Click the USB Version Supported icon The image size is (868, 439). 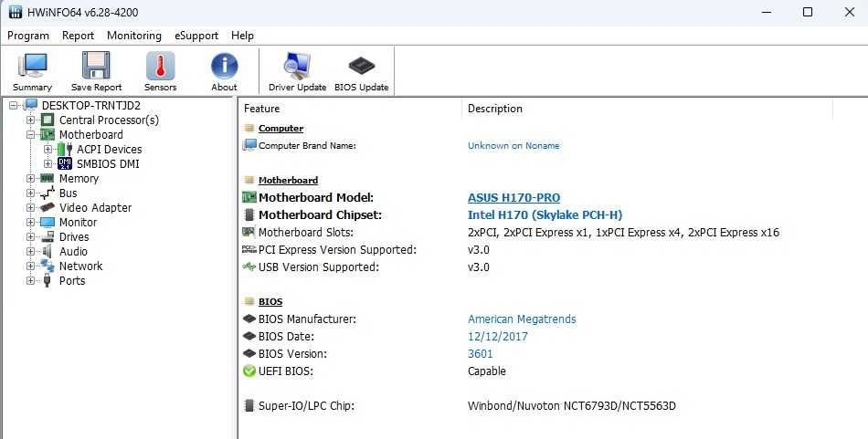click(249, 267)
